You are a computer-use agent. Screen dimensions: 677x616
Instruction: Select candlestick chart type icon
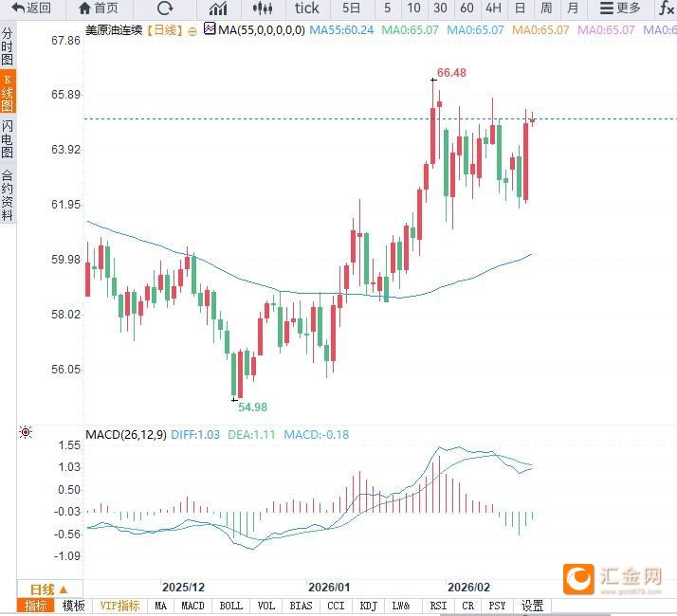(x=264, y=9)
